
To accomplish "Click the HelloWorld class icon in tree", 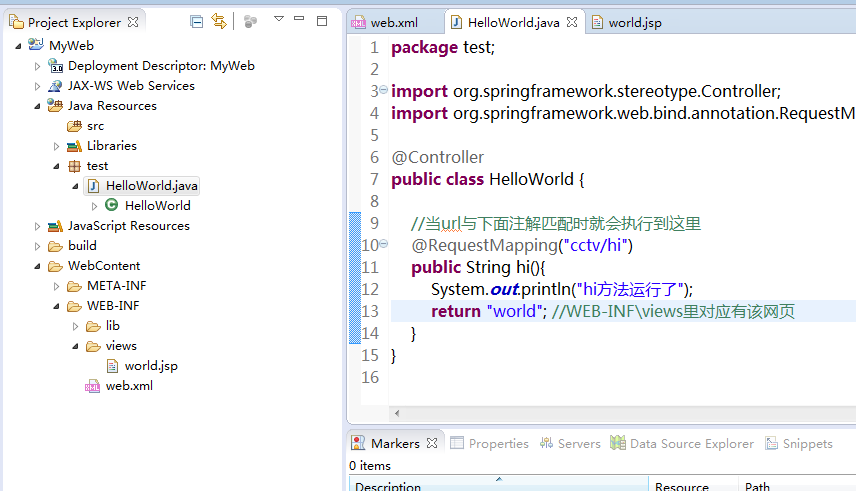I will pyautogui.click(x=112, y=206).
